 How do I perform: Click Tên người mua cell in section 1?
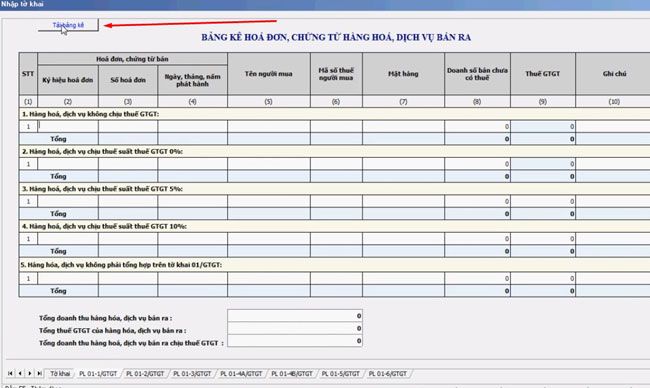point(269,126)
